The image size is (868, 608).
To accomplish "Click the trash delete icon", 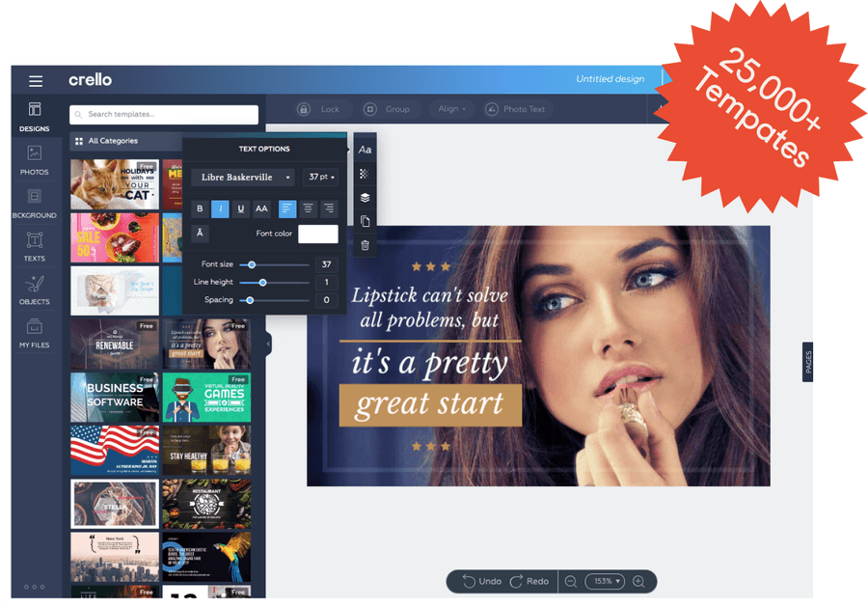I will tap(365, 245).
